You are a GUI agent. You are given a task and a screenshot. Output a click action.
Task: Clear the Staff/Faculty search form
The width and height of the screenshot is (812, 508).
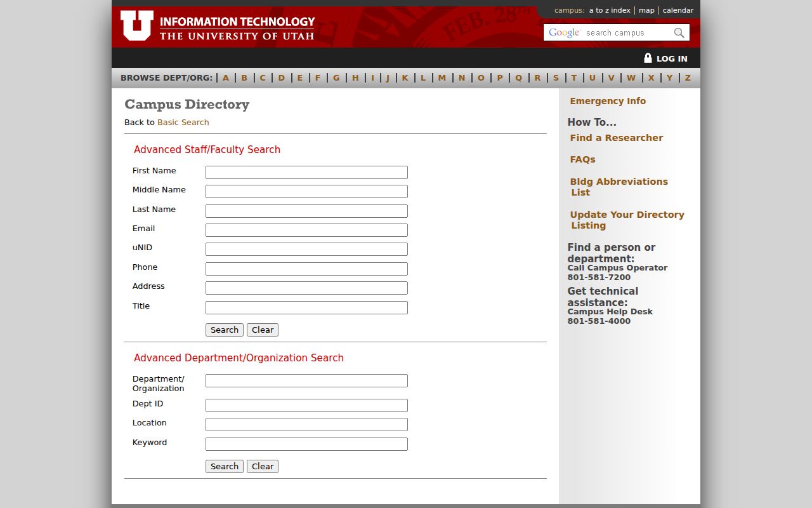click(263, 330)
